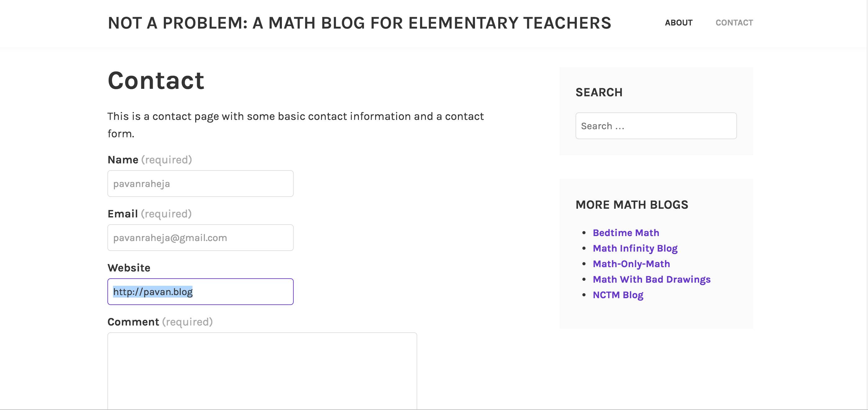Click the Contact page heading
The width and height of the screenshot is (868, 410).
(156, 80)
